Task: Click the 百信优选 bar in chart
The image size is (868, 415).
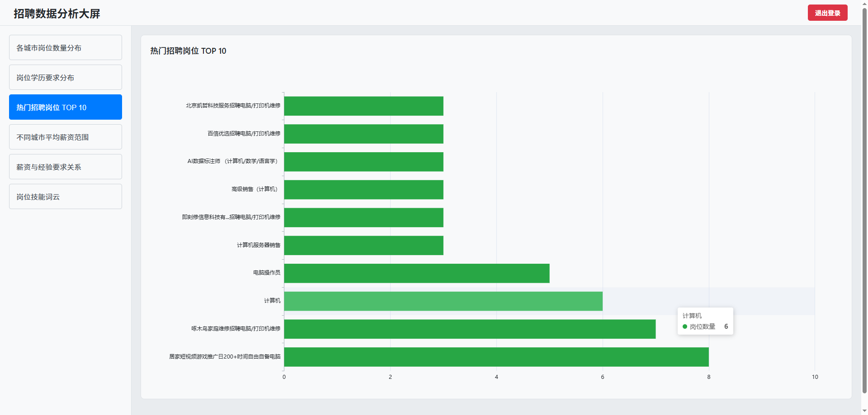Action: (x=363, y=134)
